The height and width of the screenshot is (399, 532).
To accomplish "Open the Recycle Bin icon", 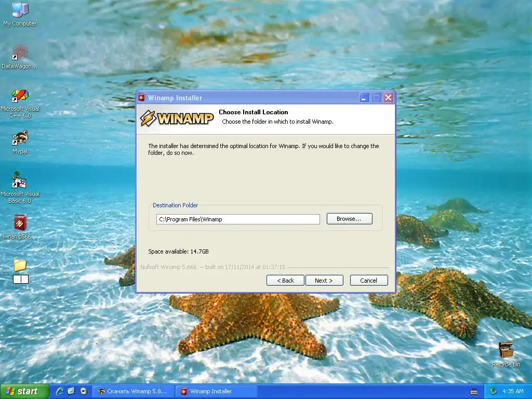I will point(506,354).
